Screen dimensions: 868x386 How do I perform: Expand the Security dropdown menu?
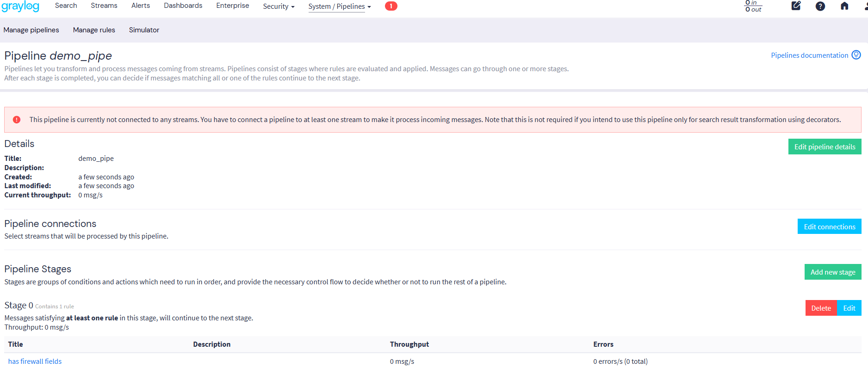point(279,6)
